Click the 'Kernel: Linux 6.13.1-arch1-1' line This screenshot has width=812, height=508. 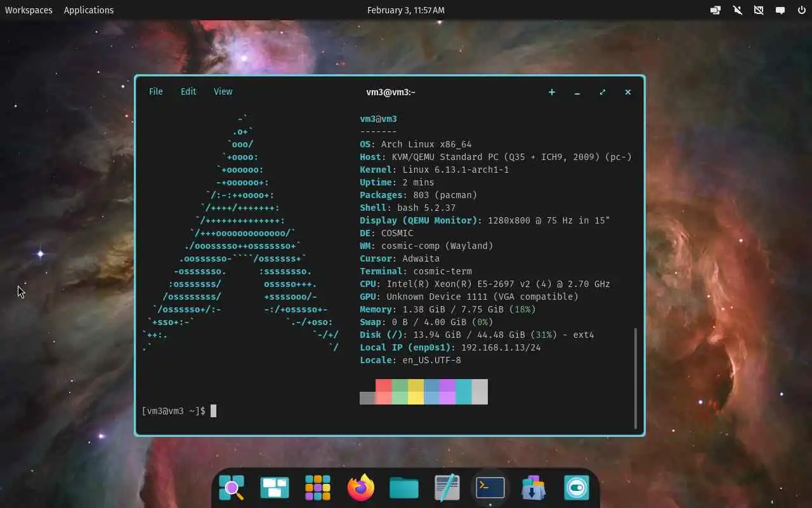[x=435, y=170]
